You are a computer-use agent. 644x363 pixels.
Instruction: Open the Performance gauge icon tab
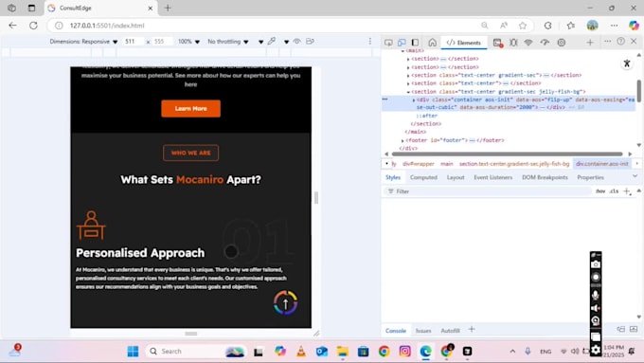tap(545, 43)
